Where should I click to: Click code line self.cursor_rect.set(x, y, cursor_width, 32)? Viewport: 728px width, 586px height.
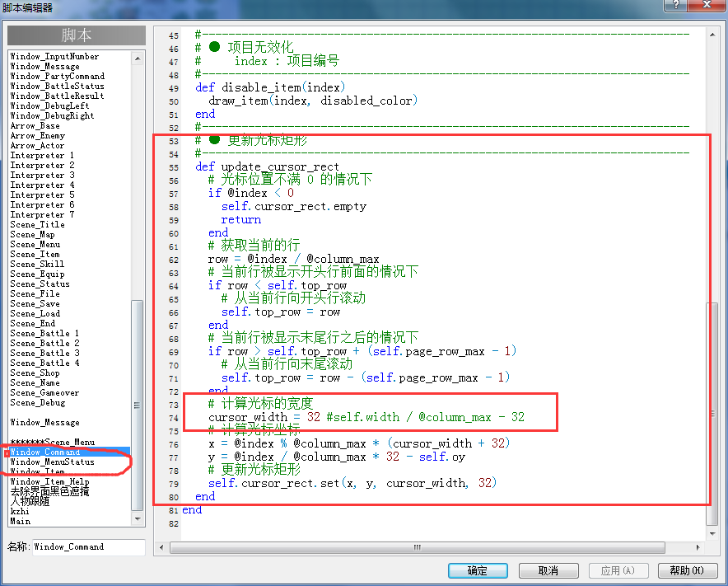[x=352, y=483]
